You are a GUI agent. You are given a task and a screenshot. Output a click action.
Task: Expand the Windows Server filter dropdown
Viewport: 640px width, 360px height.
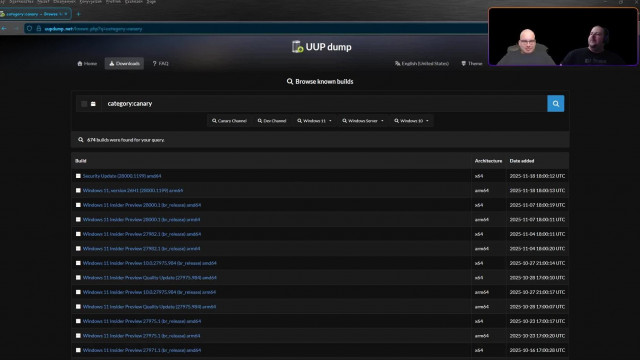click(363, 121)
